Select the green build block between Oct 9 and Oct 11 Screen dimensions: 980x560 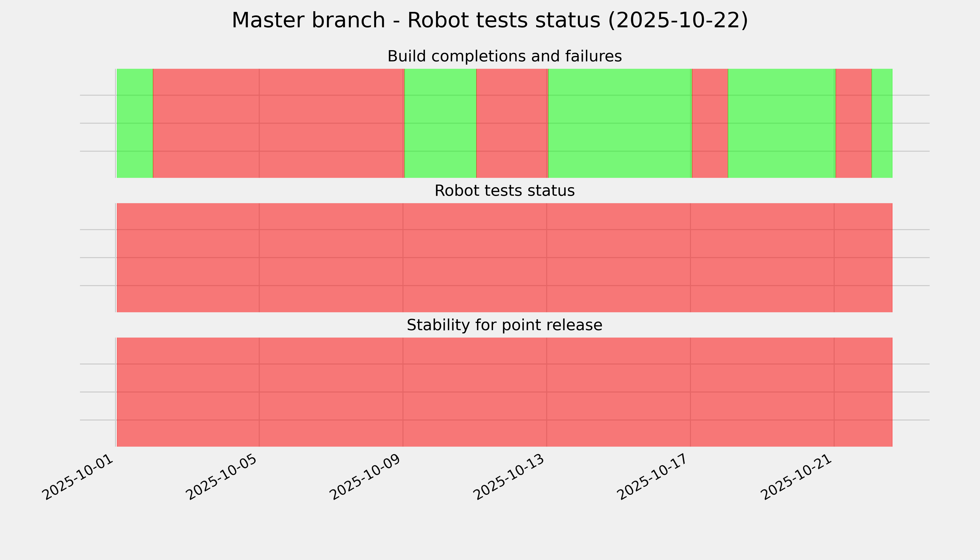[x=440, y=123]
